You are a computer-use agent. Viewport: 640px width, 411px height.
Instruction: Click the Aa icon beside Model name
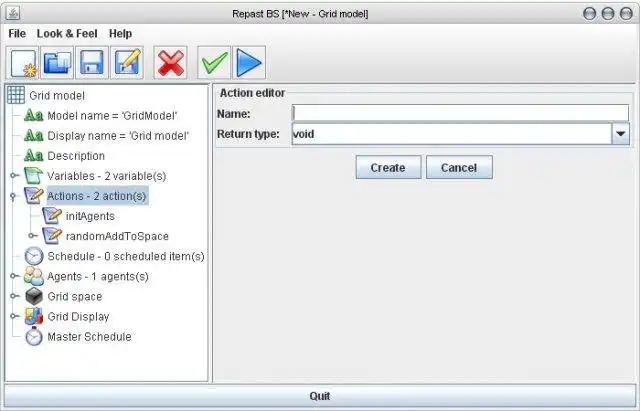click(33, 116)
